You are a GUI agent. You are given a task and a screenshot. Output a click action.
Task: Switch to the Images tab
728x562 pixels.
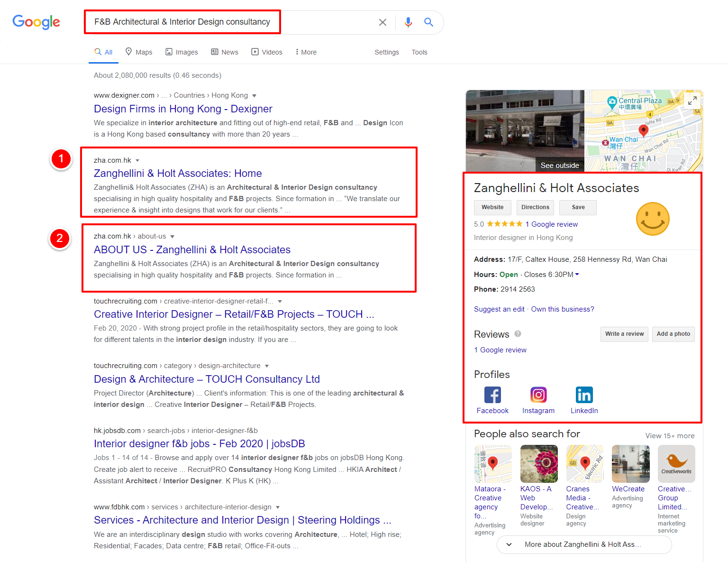[182, 52]
